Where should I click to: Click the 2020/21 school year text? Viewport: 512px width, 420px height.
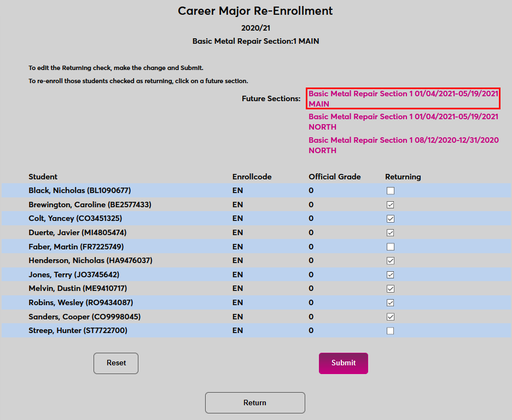pyautogui.click(x=255, y=28)
